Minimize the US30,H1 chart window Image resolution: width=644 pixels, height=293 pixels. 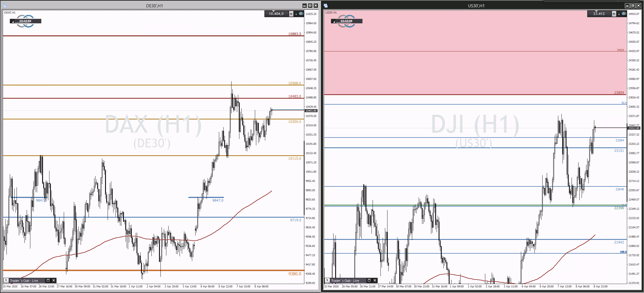click(628, 5)
